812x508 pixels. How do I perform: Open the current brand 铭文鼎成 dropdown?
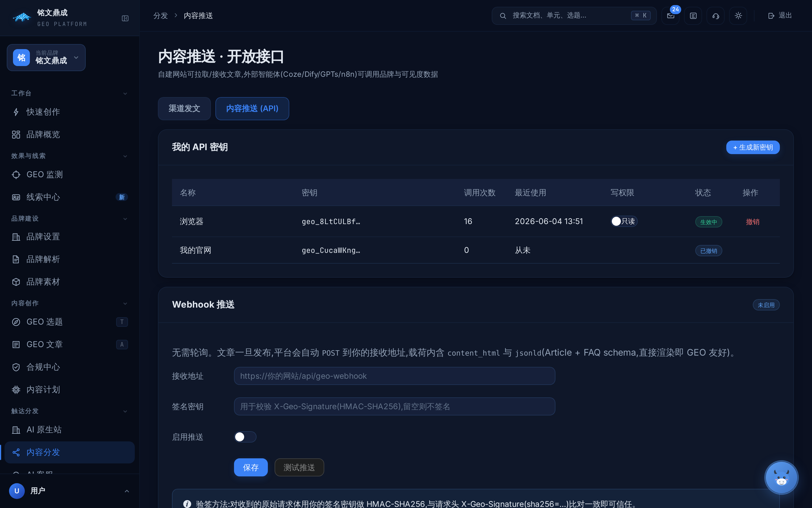coord(46,58)
